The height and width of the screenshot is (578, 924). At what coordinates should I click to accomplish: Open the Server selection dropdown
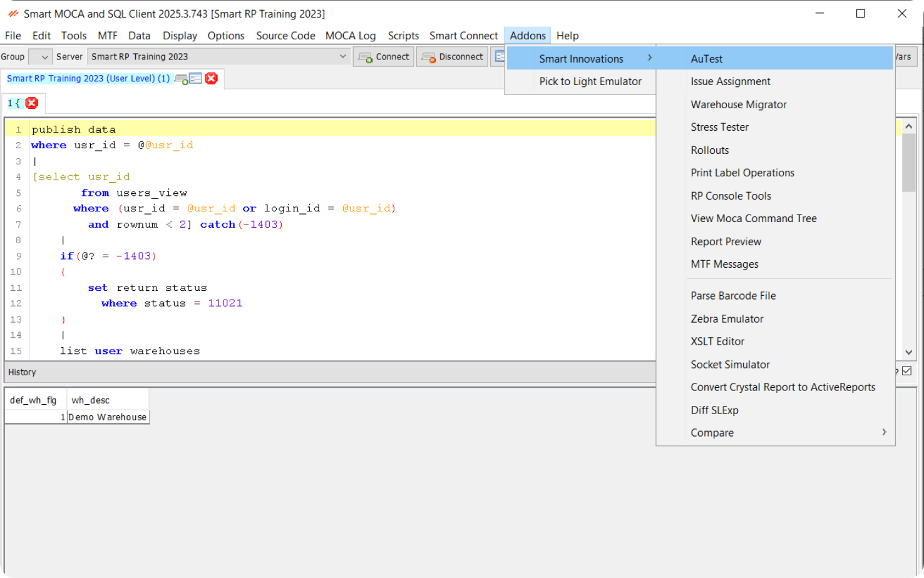pyautogui.click(x=342, y=56)
